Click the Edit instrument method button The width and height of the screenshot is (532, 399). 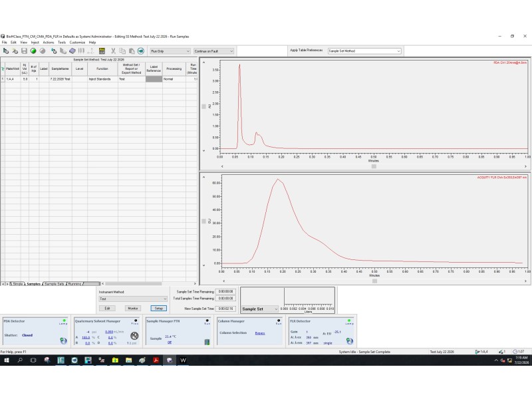[107, 309]
